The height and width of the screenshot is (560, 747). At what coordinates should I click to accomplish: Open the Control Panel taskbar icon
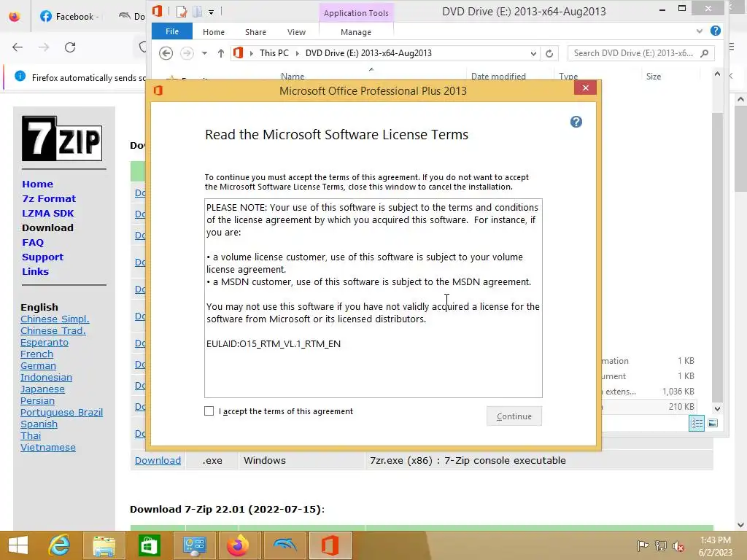click(194, 545)
